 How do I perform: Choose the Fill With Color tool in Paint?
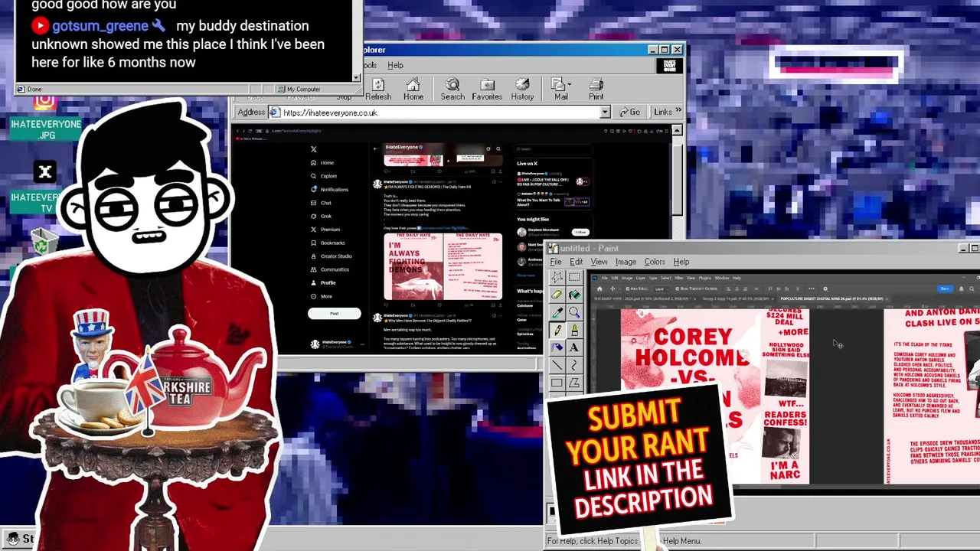574,295
